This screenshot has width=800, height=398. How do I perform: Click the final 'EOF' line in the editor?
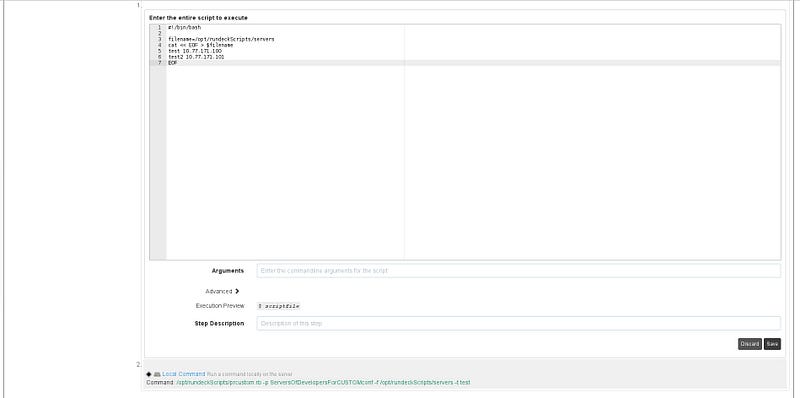pos(172,63)
